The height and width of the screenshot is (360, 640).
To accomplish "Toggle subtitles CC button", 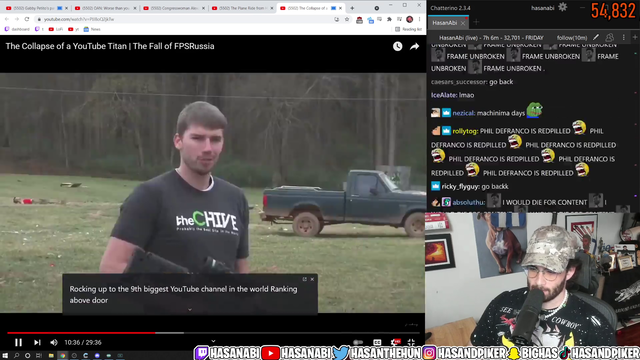I will click(x=377, y=342).
